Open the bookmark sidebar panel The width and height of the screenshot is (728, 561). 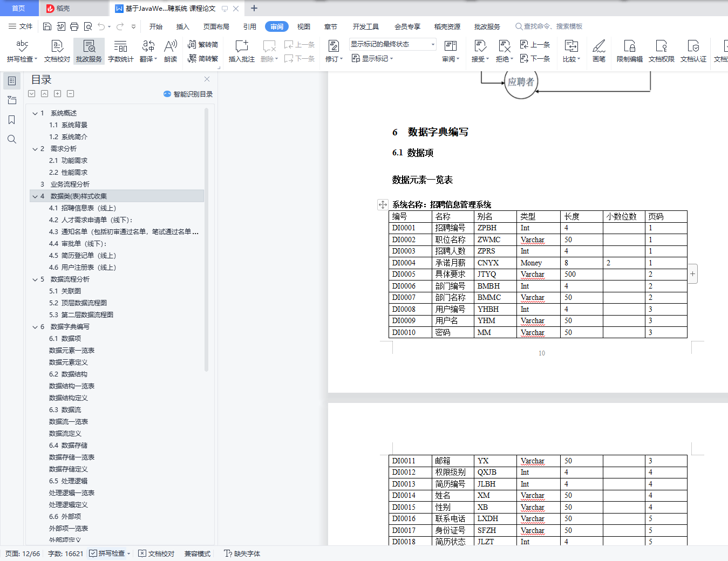12,120
